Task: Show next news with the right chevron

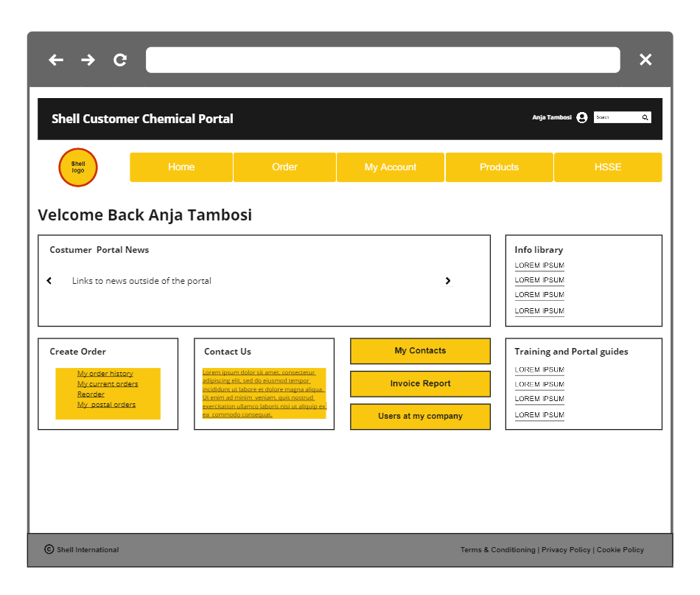Action: click(448, 280)
